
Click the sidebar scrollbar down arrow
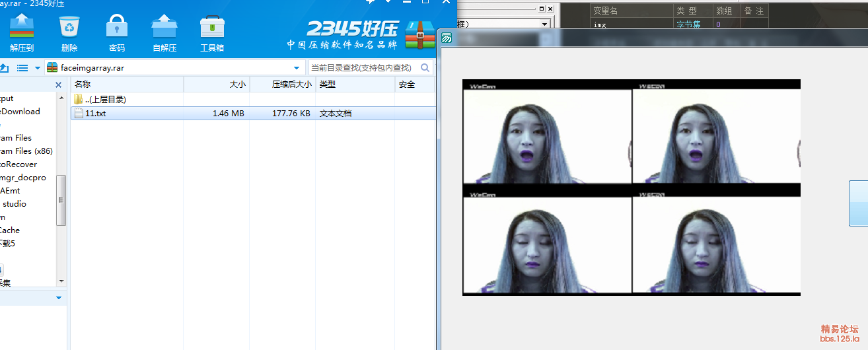[61, 281]
